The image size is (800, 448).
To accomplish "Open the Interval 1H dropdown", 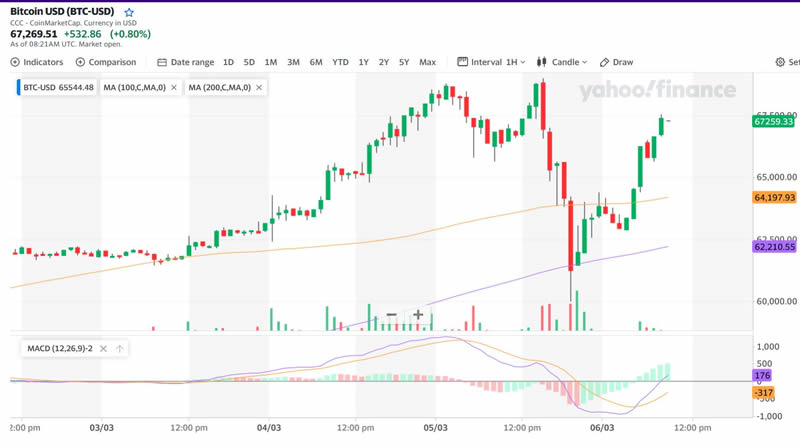I will 490,62.
